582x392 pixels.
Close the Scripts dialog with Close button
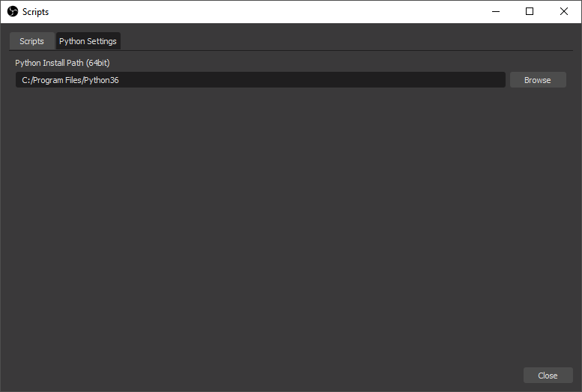coord(548,376)
